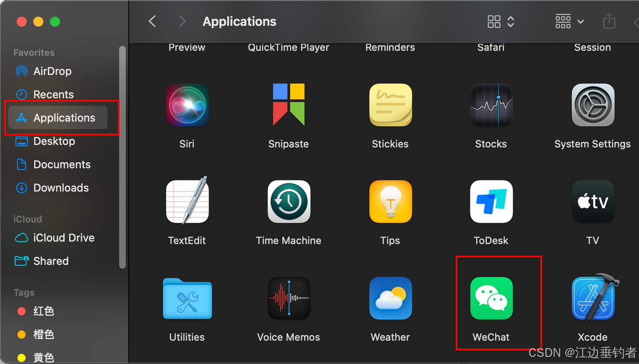Click the Share toolbar button
This screenshot has height=364, width=639.
(x=609, y=21)
